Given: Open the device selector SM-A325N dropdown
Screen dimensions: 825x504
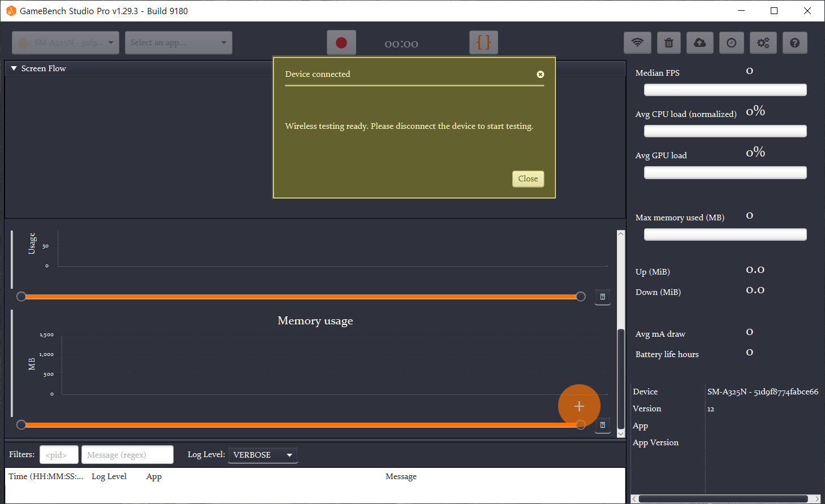Looking at the screenshot, I should point(66,42).
